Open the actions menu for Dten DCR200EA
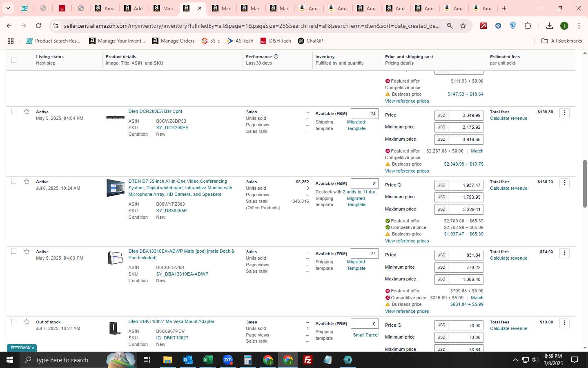 point(564,113)
